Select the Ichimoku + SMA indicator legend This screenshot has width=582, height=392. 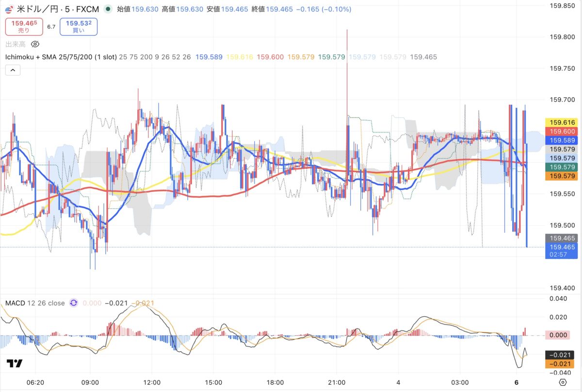click(61, 57)
